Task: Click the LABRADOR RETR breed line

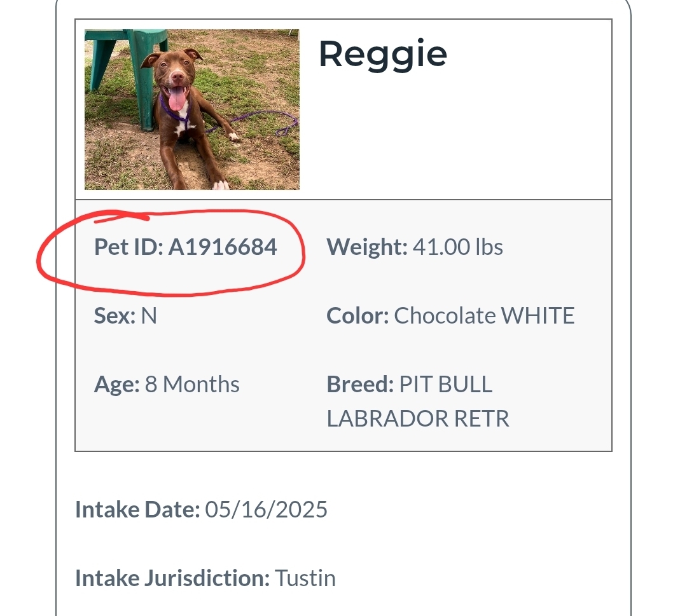Action: click(418, 418)
